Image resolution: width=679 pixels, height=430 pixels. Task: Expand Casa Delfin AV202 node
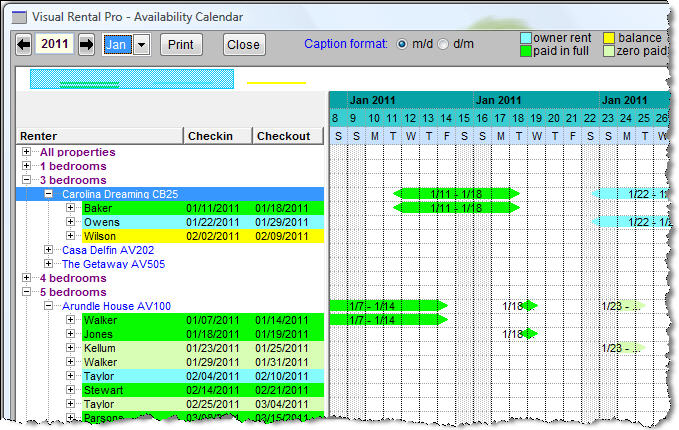48,250
